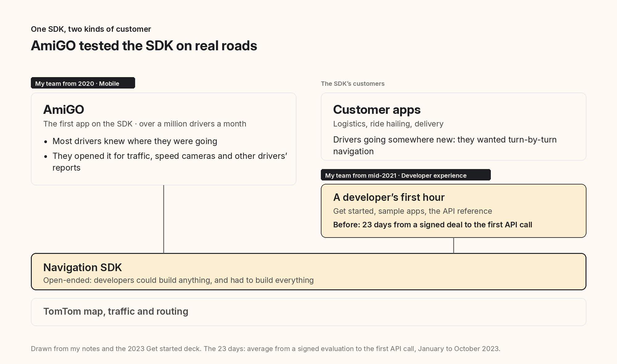
Task: Click the 'Customer apps' heading
Action: pos(377,110)
